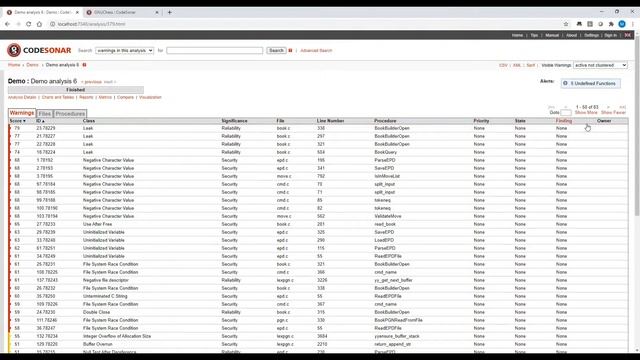Viewport: 640px width, 360px height.
Task: Click the Undefined Functions alert button
Action: (591, 83)
